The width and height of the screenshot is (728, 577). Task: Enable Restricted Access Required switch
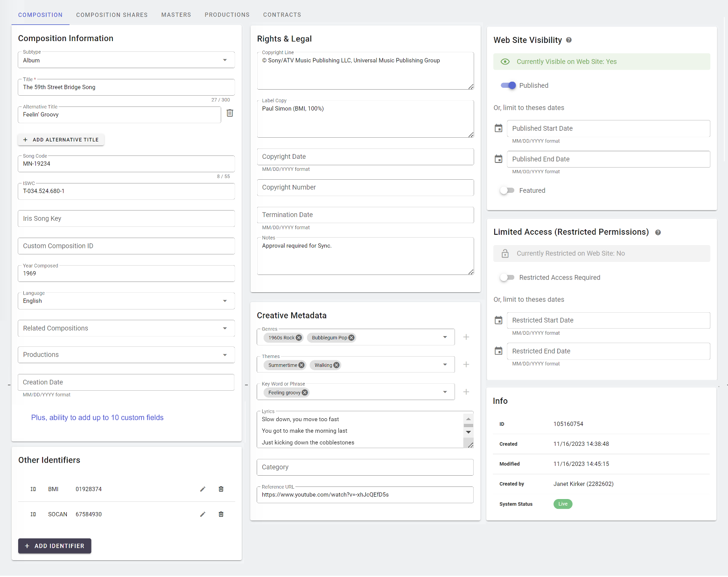pyautogui.click(x=507, y=278)
